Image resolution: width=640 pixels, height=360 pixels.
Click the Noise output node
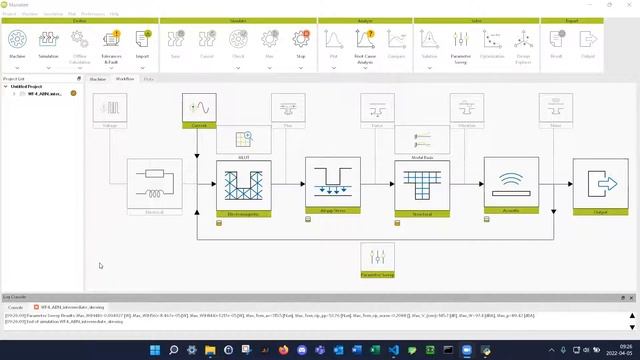point(556,111)
